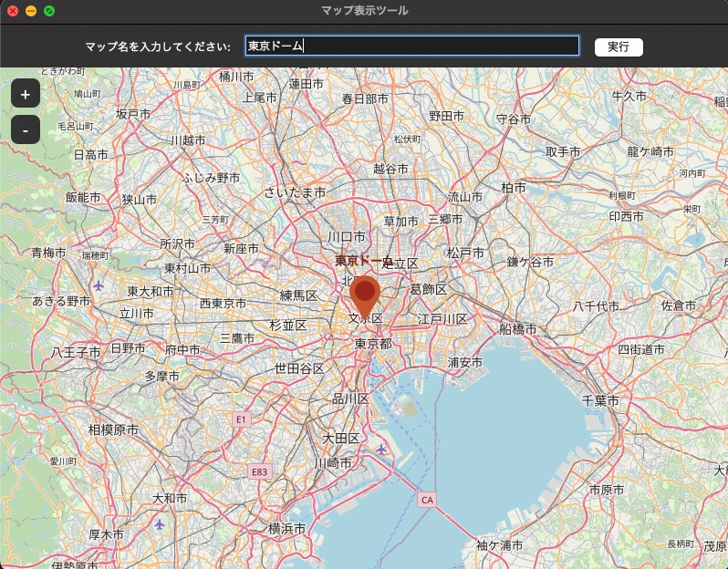Click the red location pin marker
This screenshot has height=569, width=728.
(x=365, y=298)
